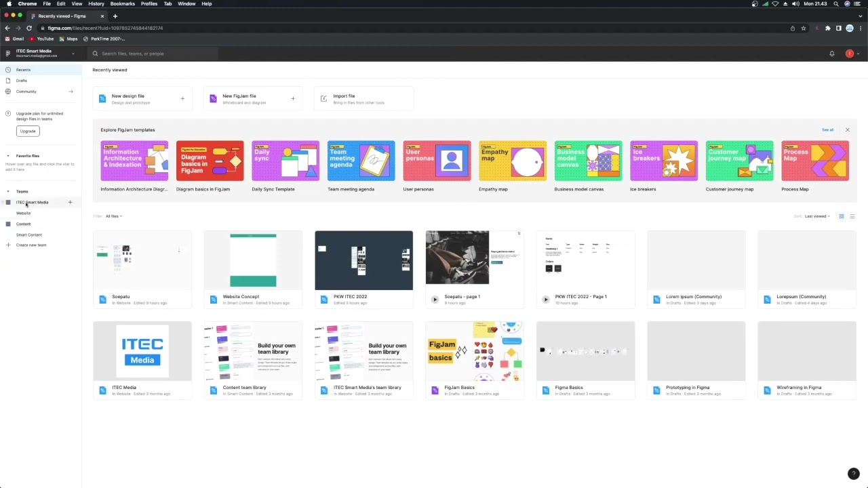The image size is (868, 488).
Task: Open Recents in the sidebar
Action: click(x=41, y=70)
